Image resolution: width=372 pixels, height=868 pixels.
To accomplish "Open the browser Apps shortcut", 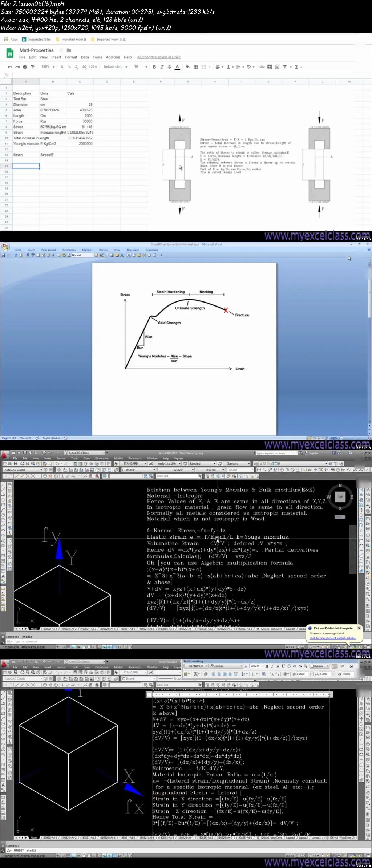I will click(11, 39).
